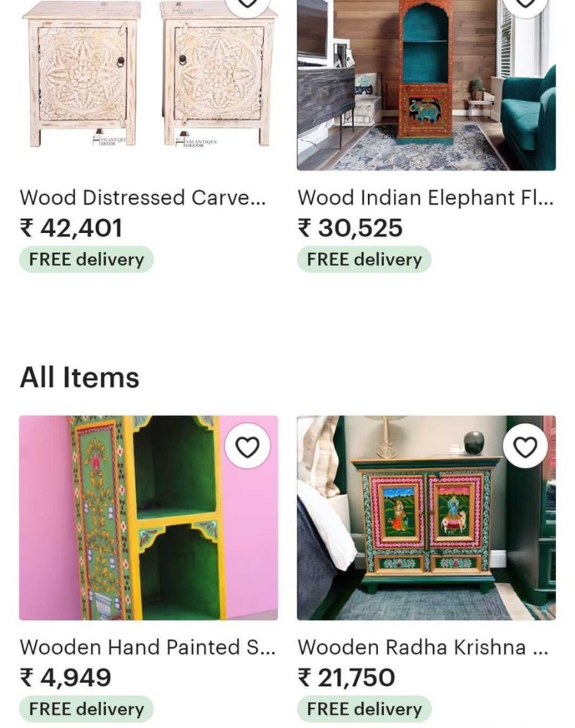
Task: Click the ₹ 42,401 price
Action: (71, 228)
